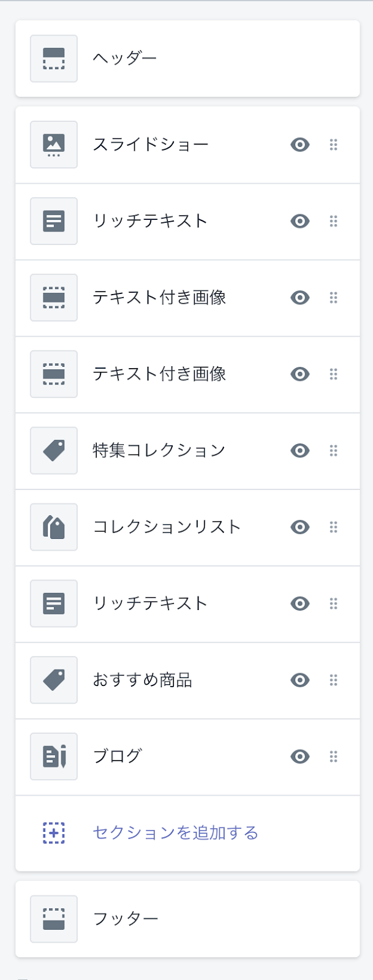Click the フッター section icon
Screen dimensions: 373x980
(x=54, y=919)
